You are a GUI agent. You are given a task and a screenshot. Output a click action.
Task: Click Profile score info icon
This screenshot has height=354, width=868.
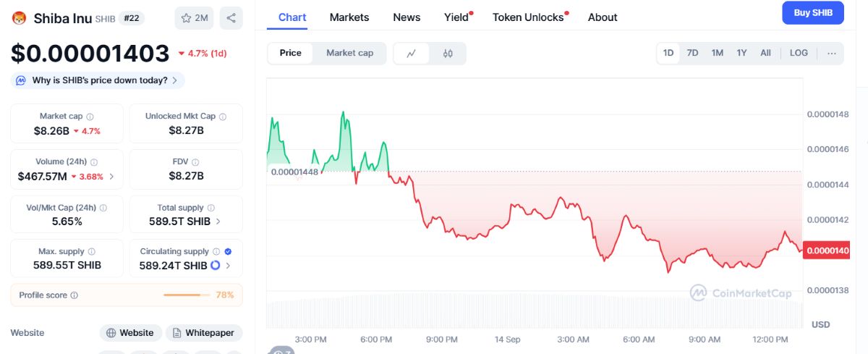pos(75,295)
